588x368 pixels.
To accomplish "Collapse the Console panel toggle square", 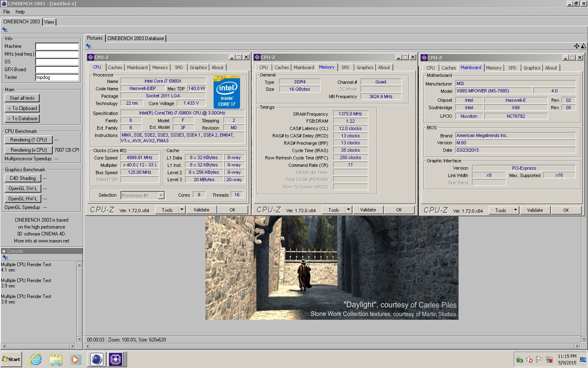I will point(4,251).
